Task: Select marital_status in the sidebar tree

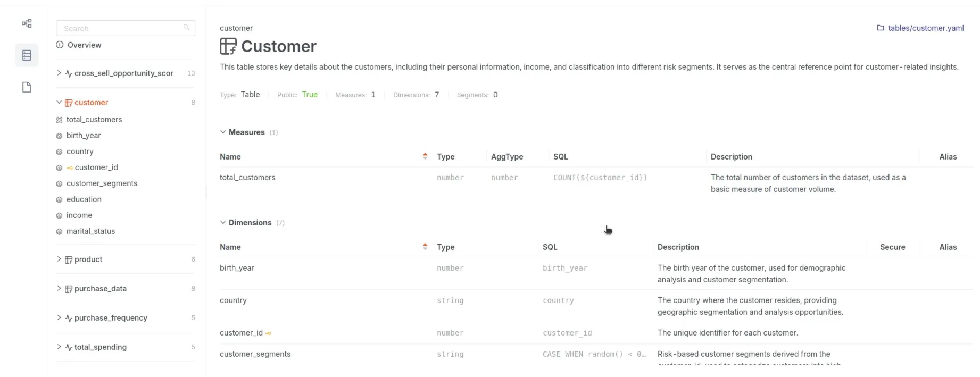Action: [x=90, y=231]
